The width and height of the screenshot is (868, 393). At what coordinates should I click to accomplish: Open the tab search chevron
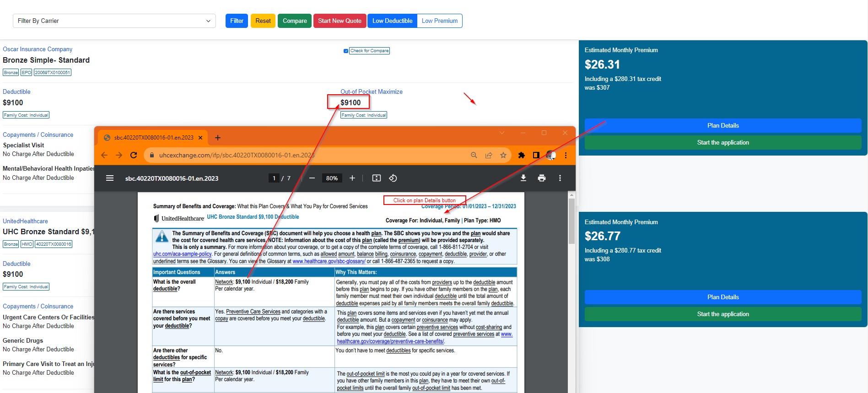point(502,133)
